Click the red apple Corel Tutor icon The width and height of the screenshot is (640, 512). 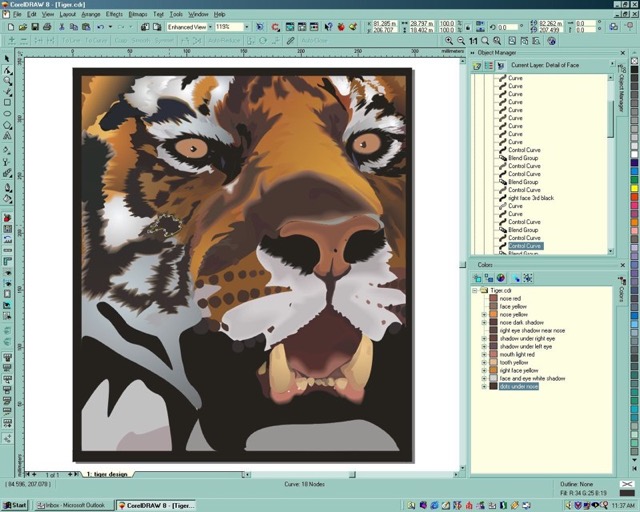341,27
